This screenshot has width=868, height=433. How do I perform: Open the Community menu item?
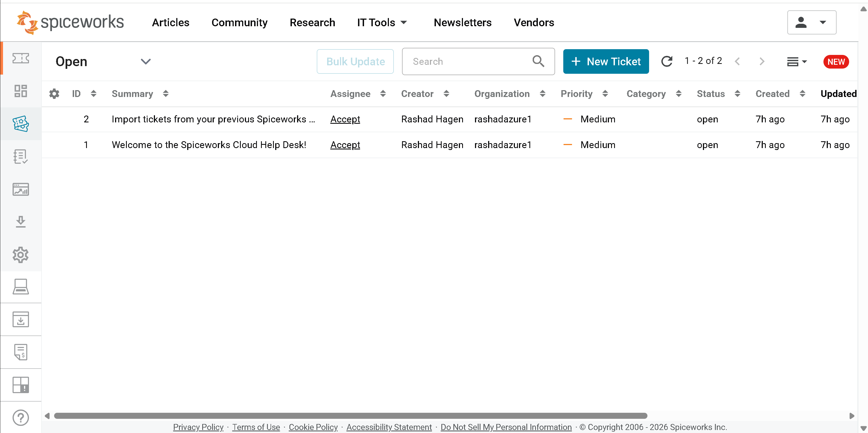239,23
